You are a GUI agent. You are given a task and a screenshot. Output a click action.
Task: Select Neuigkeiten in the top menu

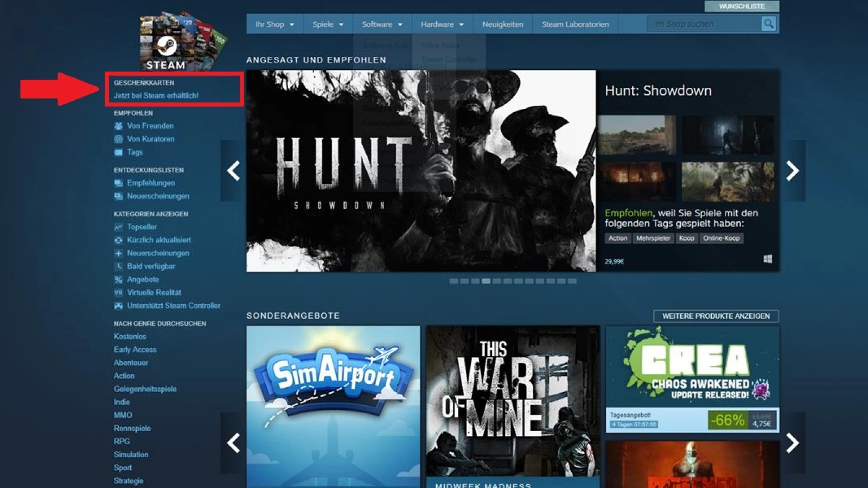pyautogui.click(x=502, y=24)
